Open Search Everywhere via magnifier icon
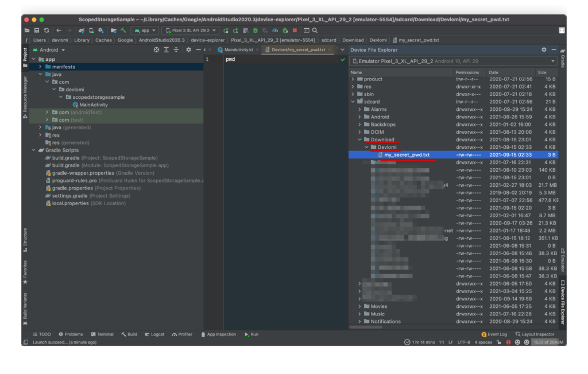588x374 pixels. tap(315, 30)
